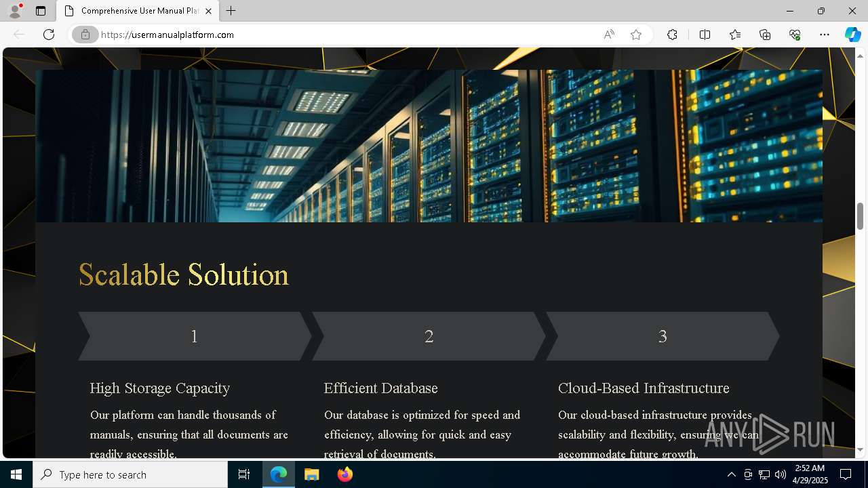Launch Firefox from the taskbar
The width and height of the screenshot is (868, 488).
pyautogui.click(x=345, y=474)
